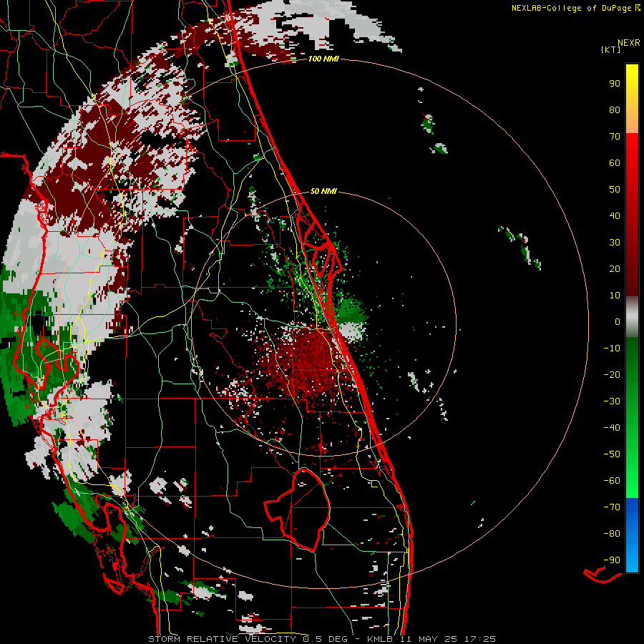Click the blue bottom segment of color bar

(632, 535)
